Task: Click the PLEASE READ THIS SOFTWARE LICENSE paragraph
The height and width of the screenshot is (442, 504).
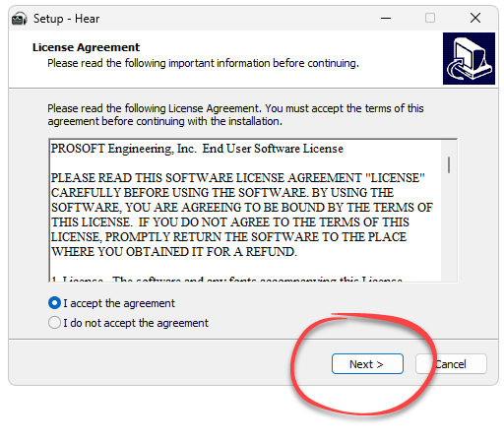Action: 242,215
